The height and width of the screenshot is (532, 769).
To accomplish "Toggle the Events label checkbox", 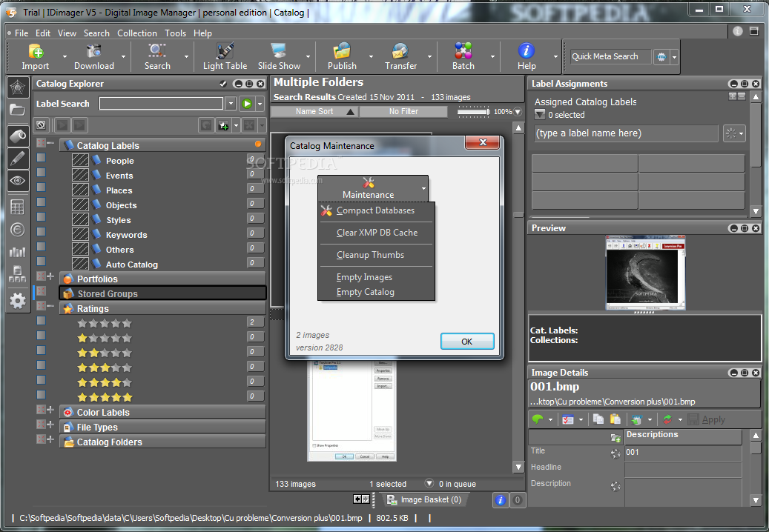I will pos(42,173).
